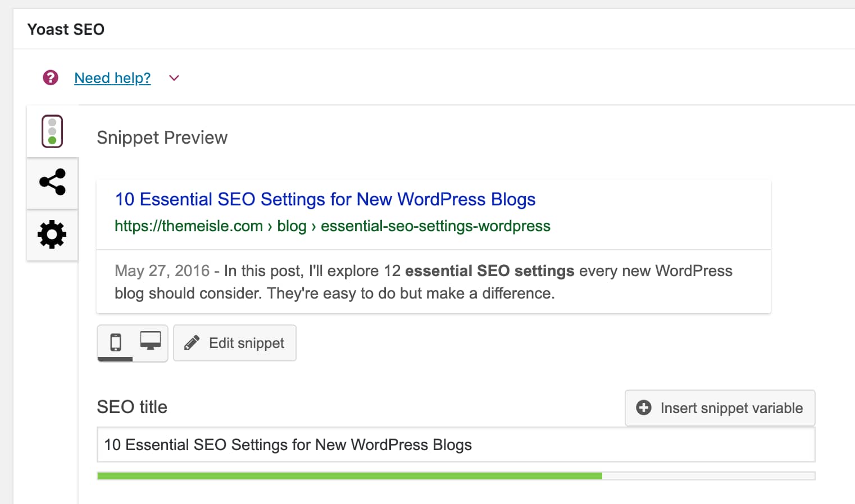
Task: Expand the chevron next to Need help
Action: (174, 78)
